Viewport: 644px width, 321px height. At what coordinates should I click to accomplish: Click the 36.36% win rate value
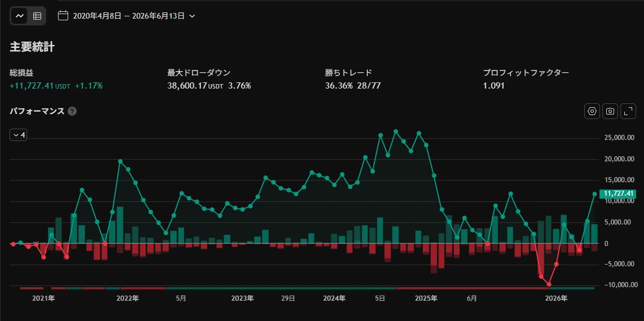coord(339,86)
